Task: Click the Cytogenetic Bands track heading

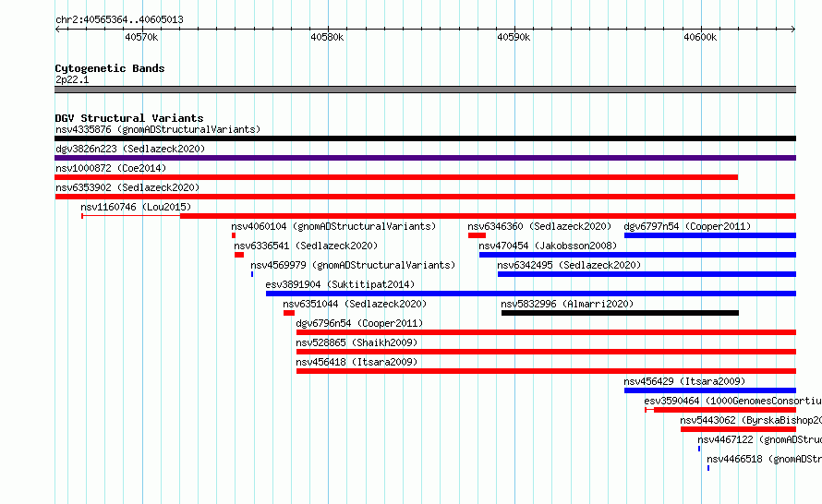Action: click(x=110, y=68)
